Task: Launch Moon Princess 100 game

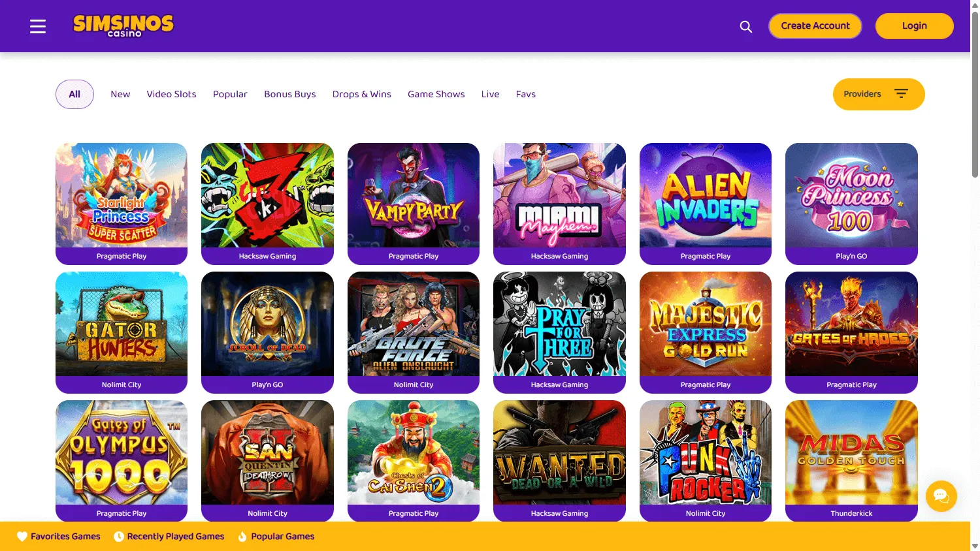Action: coord(851,204)
